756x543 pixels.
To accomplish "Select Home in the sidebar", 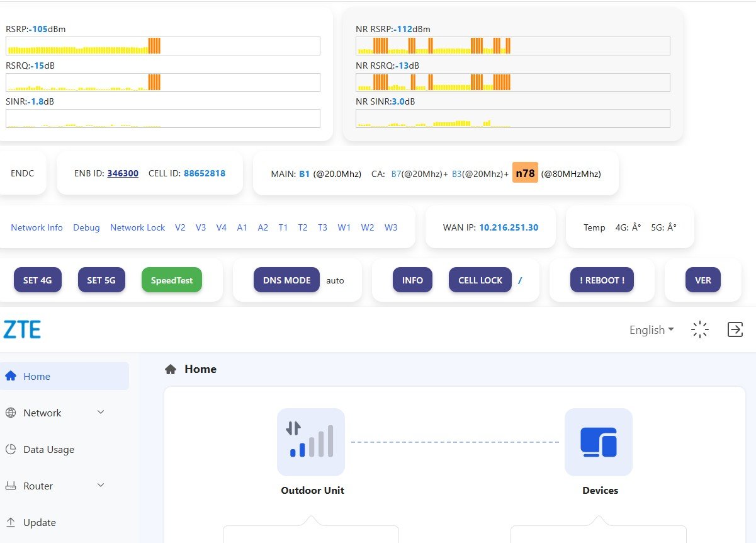I will pyautogui.click(x=37, y=376).
